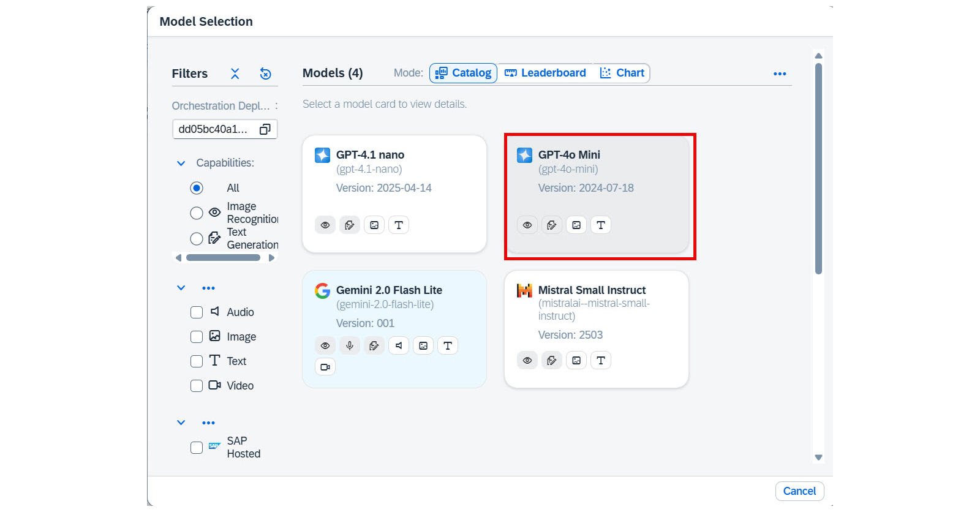Click the vertical scrollbar down arrow

click(818, 457)
